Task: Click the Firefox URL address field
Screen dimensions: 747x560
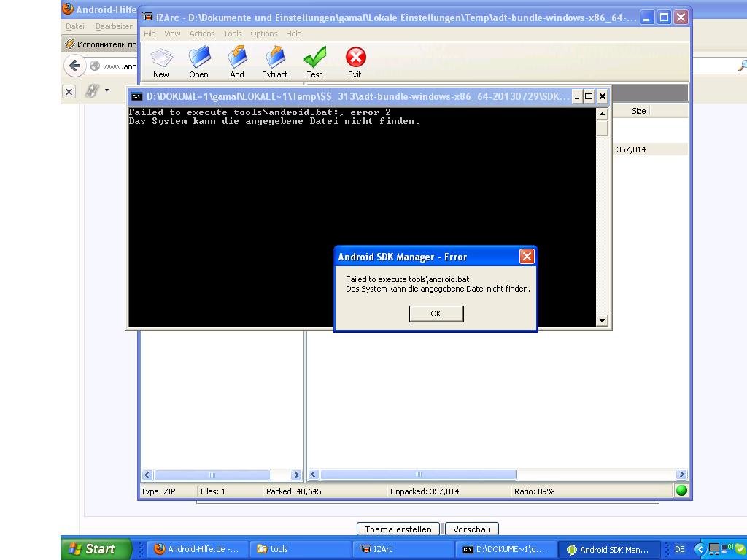Action: pos(115,66)
